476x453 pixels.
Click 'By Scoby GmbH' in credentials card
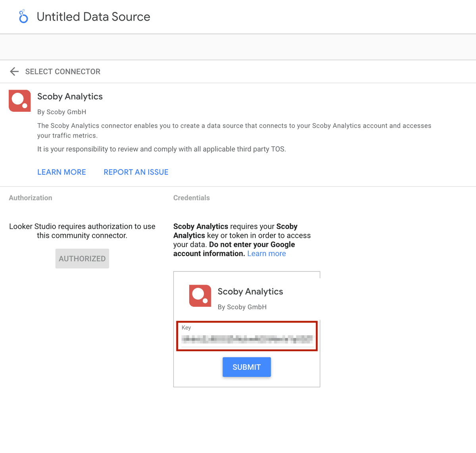point(242,307)
